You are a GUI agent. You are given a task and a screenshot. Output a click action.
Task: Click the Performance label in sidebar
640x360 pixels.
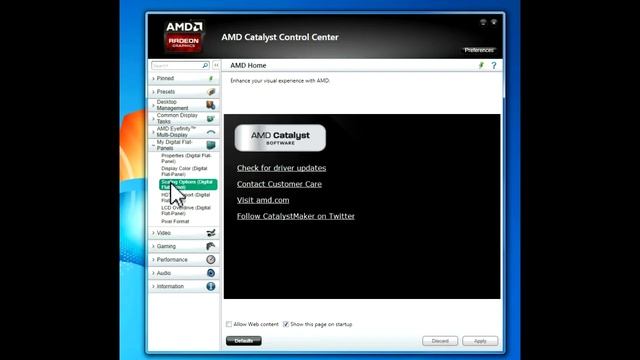[x=172, y=260]
